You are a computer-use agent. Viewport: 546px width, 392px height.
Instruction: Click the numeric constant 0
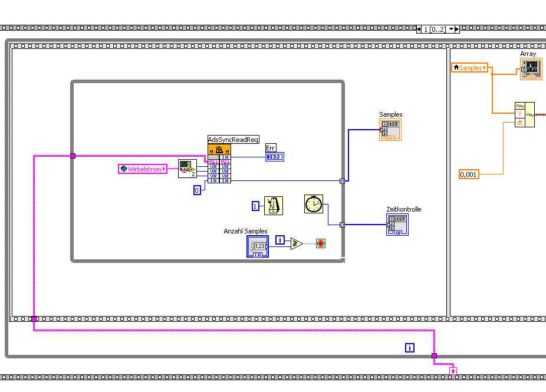pos(197,190)
